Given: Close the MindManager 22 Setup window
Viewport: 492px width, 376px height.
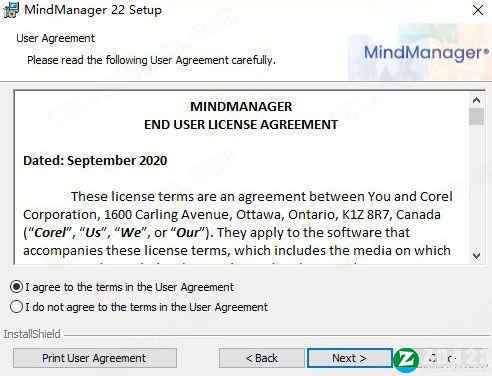Looking at the screenshot, I should (478, 10).
